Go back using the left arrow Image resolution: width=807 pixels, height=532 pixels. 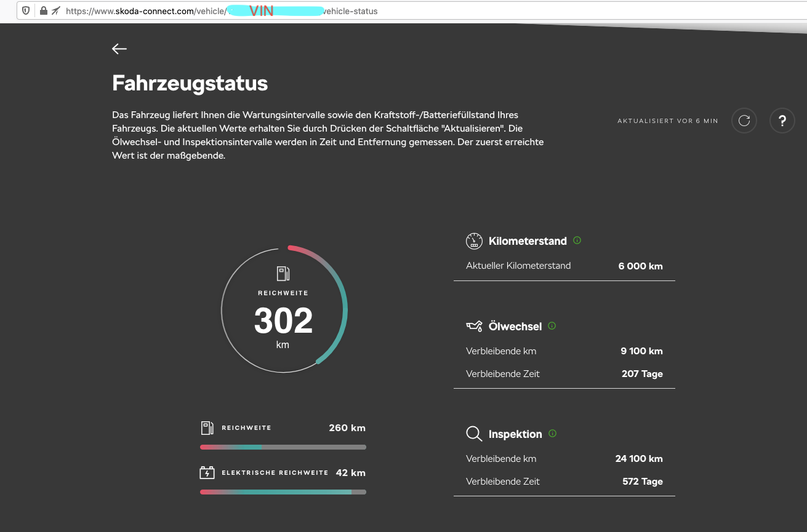point(119,49)
